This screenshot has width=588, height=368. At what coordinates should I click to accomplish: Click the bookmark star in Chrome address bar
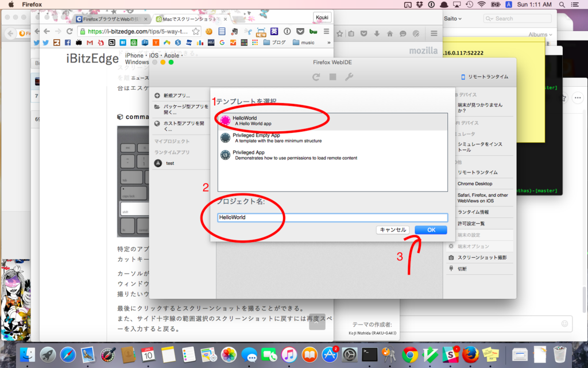point(195,32)
